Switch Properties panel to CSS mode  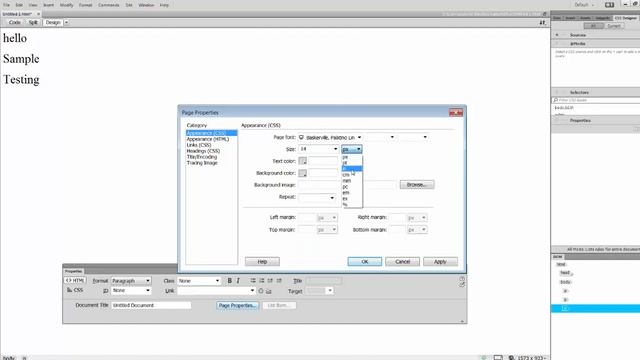(75, 290)
